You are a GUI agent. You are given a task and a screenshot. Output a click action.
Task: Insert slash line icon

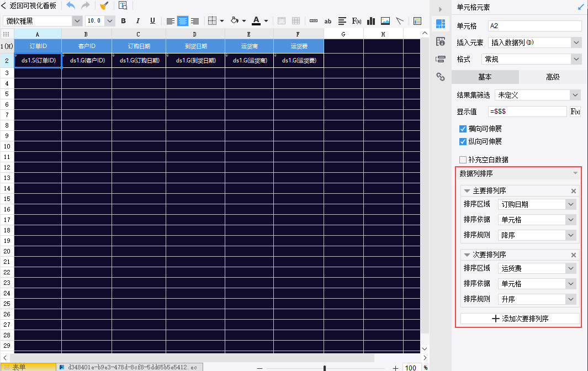tap(400, 21)
